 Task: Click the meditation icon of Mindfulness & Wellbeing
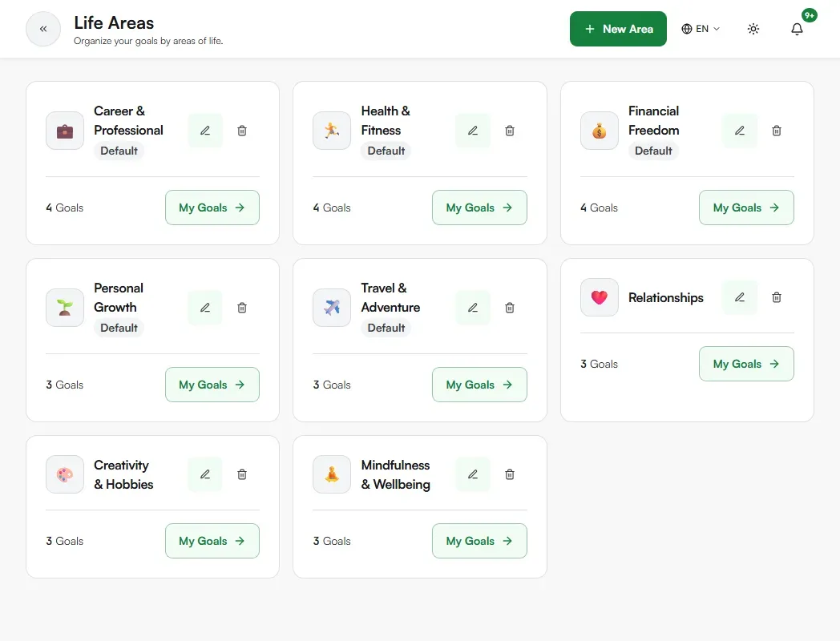(x=332, y=474)
